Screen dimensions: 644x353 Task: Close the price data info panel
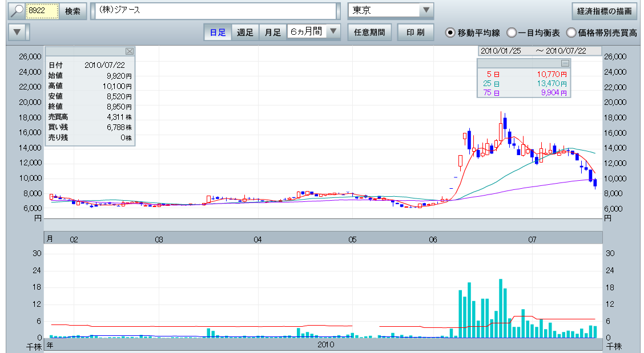click(130, 51)
